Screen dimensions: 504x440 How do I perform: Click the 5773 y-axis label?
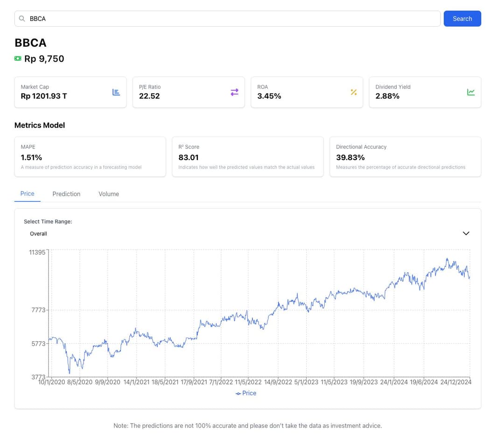(x=38, y=344)
